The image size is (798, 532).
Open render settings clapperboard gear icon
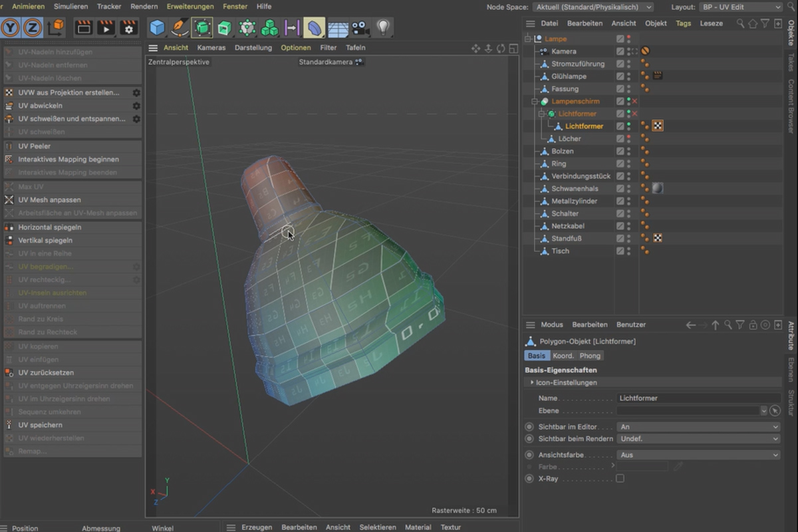128,27
